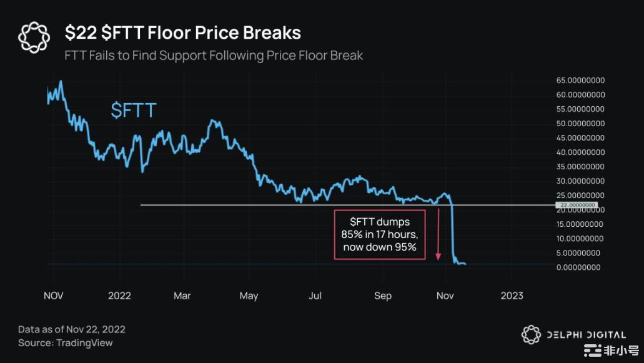Click the Delphi Digital logo icon top-left

point(33,37)
